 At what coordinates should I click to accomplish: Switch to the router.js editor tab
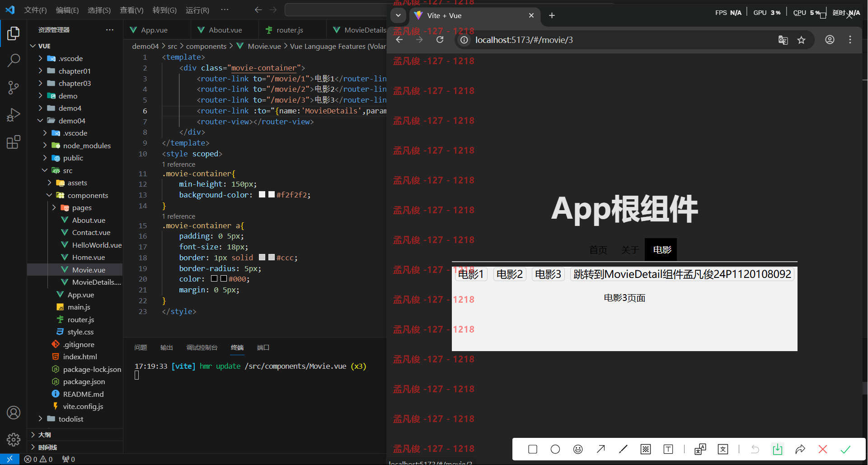coord(292,30)
